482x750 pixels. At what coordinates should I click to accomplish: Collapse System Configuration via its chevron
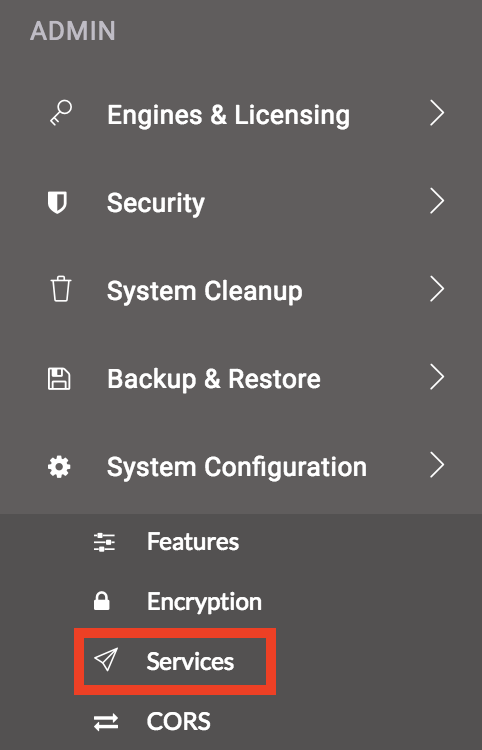437,465
